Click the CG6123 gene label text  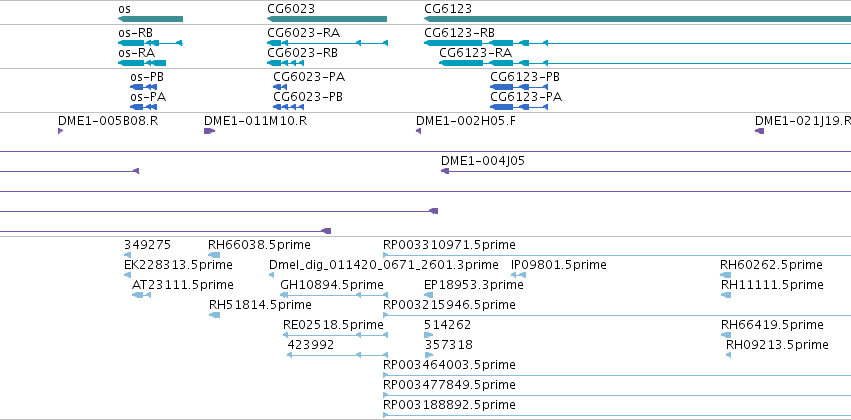pyautogui.click(x=448, y=9)
